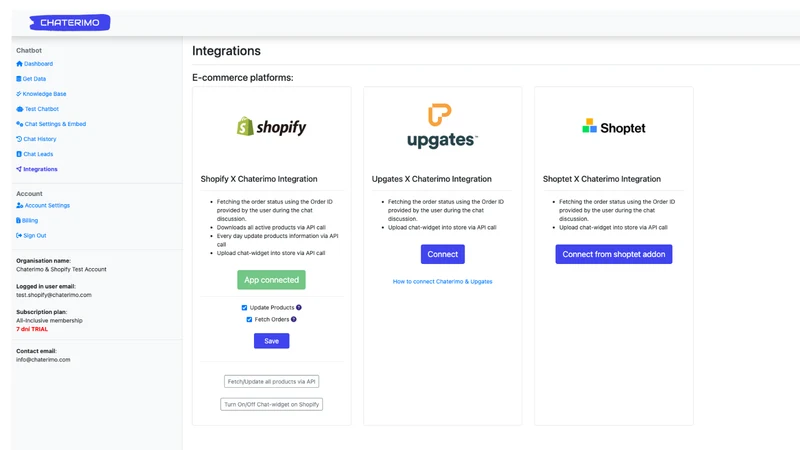Click Turn On/Off Chat-widget on Shopify
The height and width of the screenshot is (450, 800).
pos(271,404)
